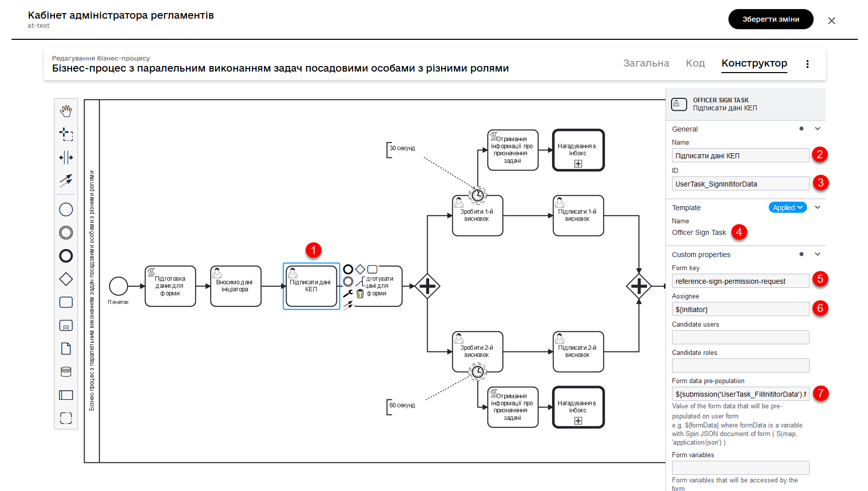The width and height of the screenshot is (868, 491).
Task: Select the Вносимо дані ініціатора task
Action: click(236, 286)
